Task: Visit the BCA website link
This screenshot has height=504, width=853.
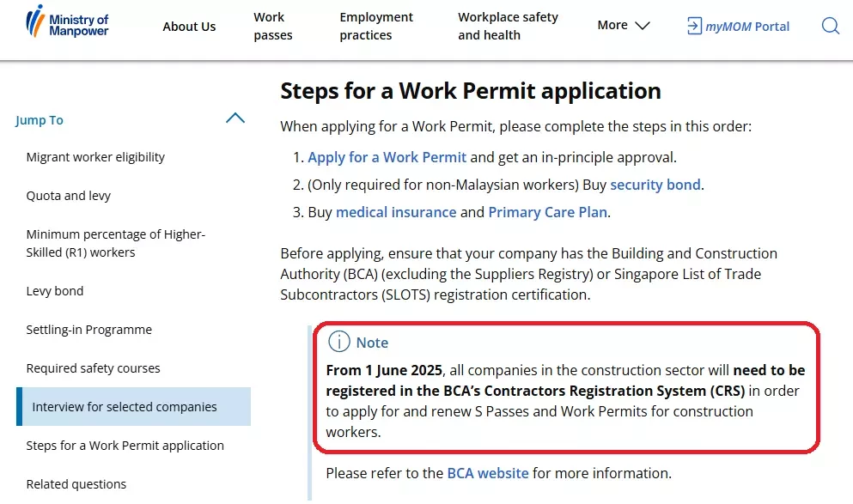Action: click(x=487, y=473)
